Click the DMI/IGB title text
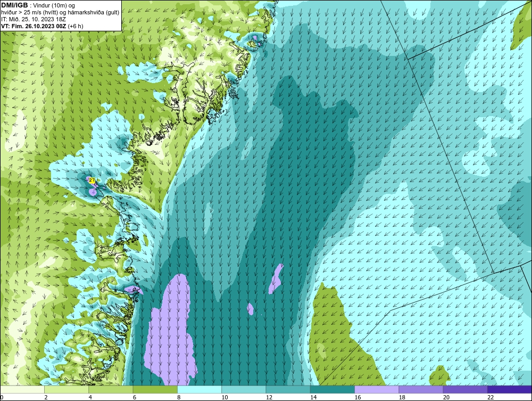532x401 pixels. (x=14, y=5)
